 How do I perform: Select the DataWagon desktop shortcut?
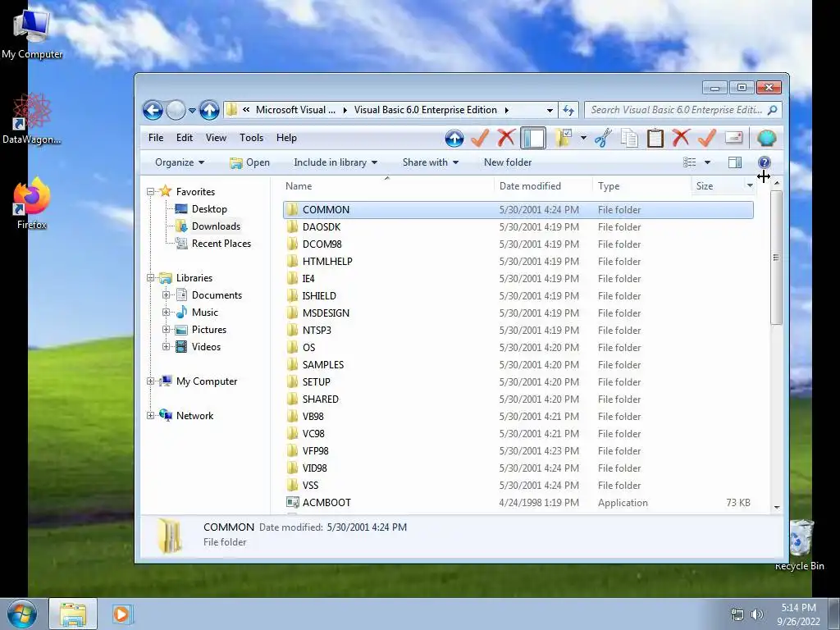[31, 119]
